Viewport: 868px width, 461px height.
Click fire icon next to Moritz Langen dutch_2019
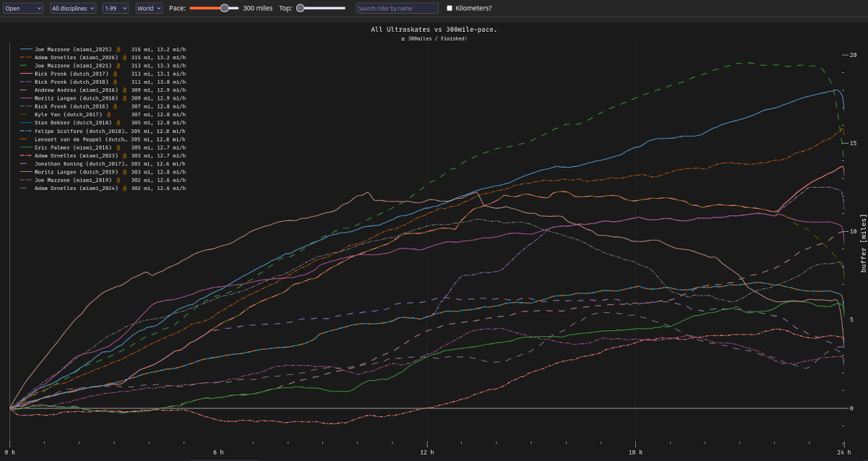pyautogui.click(x=124, y=172)
